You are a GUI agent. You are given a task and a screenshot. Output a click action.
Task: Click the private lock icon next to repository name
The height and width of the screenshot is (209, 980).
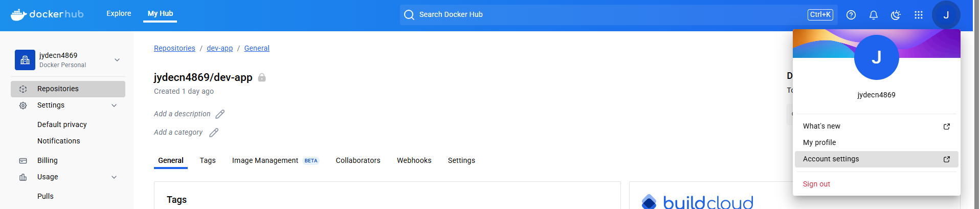[262, 77]
